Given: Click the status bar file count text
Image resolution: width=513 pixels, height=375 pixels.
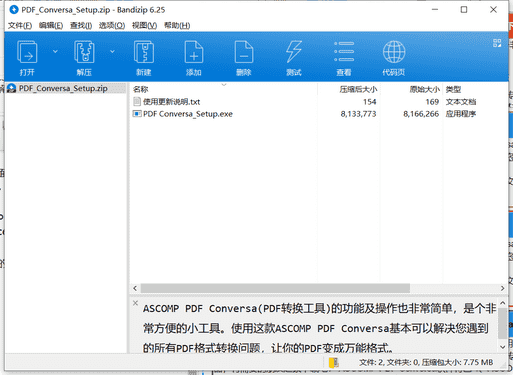Looking at the screenshot, I should click(426, 362).
